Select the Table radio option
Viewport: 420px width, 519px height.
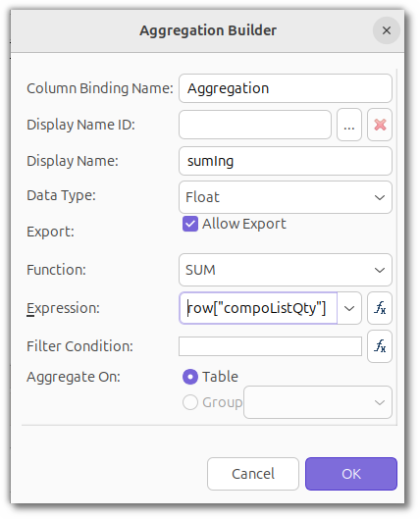(190, 377)
